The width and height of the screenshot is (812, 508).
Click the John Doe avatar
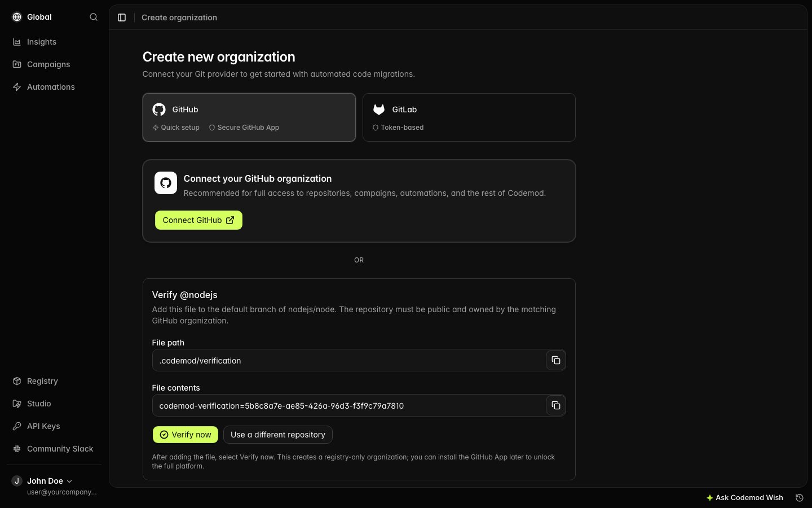coord(17,481)
